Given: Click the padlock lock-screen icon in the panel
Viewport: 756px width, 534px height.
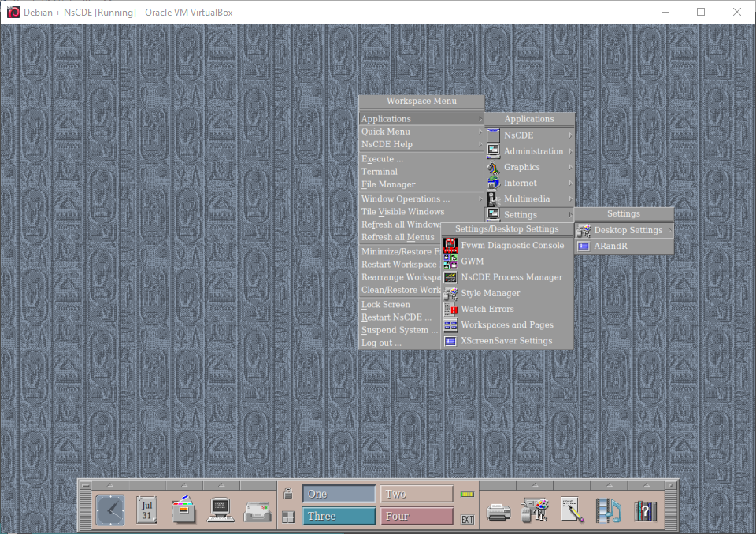Looking at the screenshot, I should pyautogui.click(x=288, y=494).
